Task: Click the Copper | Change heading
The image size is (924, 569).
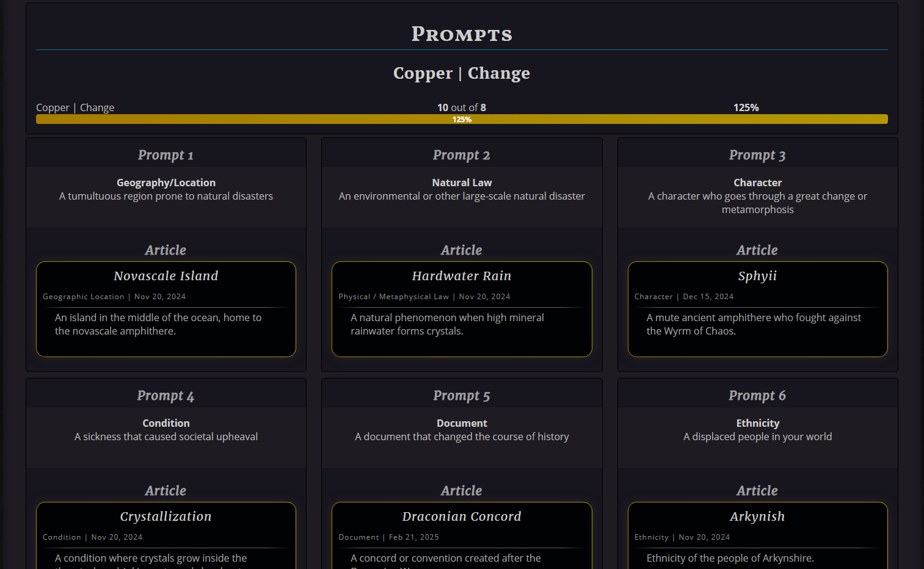Action: click(x=462, y=73)
